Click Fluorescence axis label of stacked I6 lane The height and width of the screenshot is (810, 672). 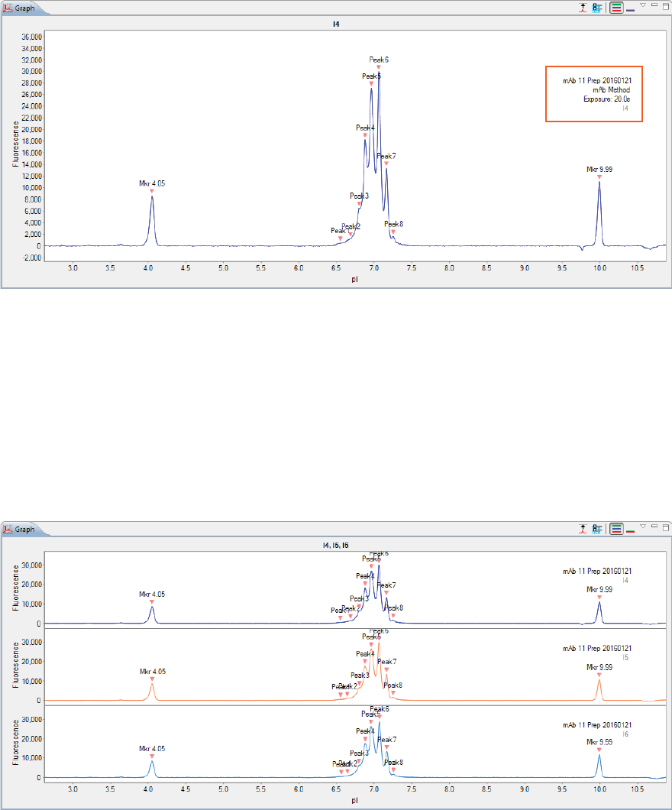click(x=16, y=742)
